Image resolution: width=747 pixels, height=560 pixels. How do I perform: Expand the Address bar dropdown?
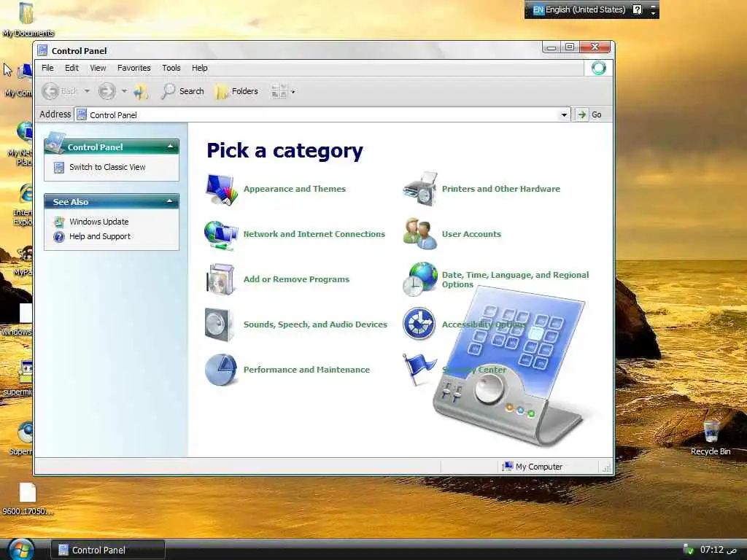pos(564,114)
